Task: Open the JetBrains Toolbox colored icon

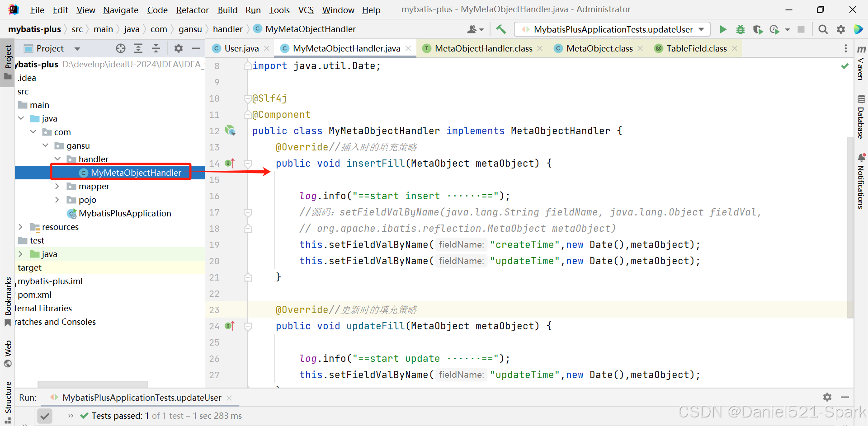Action: pyautogui.click(x=858, y=29)
